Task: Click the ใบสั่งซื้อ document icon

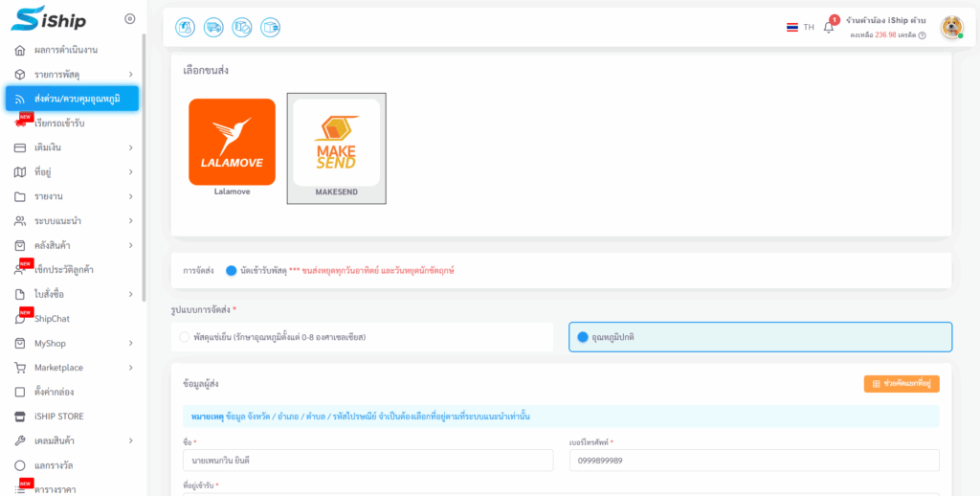Action: tap(20, 294)
